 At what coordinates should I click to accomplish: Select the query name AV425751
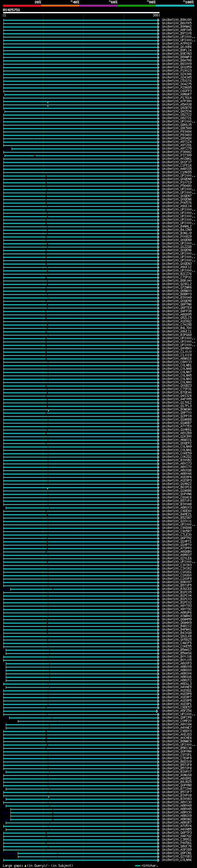pyautogui.click(x=11, y=10)
